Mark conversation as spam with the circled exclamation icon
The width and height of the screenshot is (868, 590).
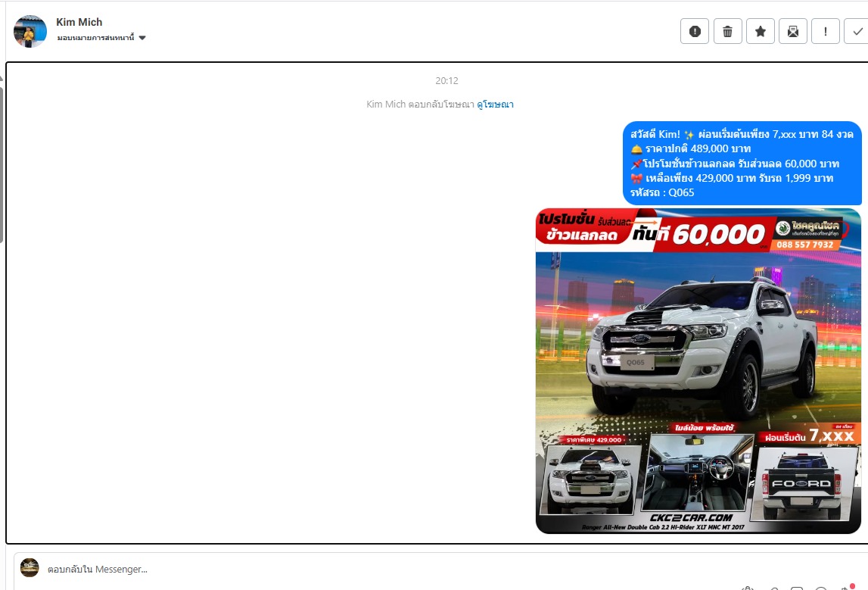click(695, 31)
